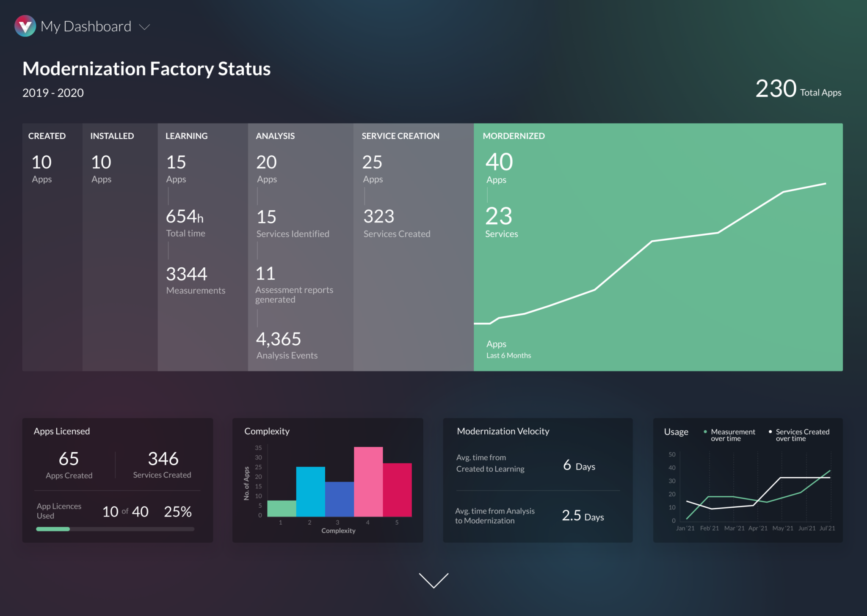Image resolution: width=867 pixels, height=616 pixels.
Task: Toggle Services Created over time legend dot
Action: (770, 432)
